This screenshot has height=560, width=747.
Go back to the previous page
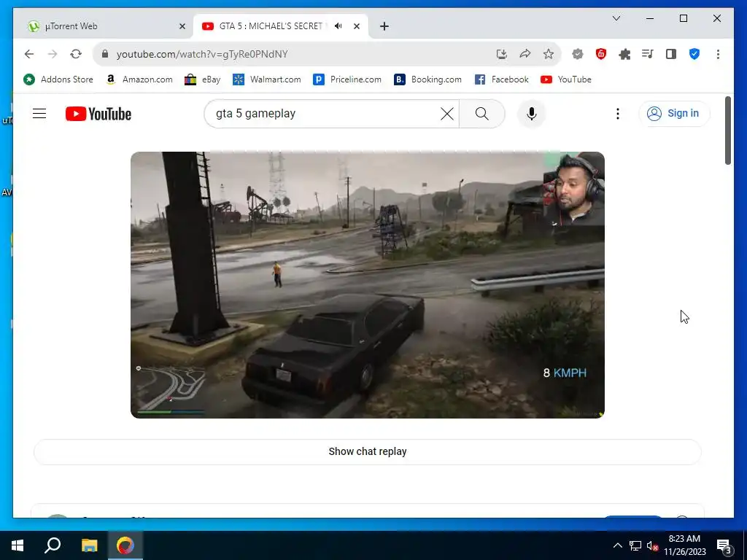(29, 54)
